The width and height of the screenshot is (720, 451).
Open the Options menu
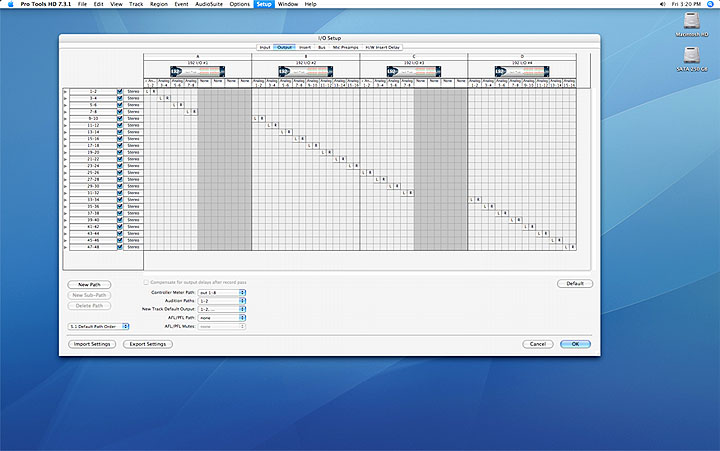click(240, 4)
